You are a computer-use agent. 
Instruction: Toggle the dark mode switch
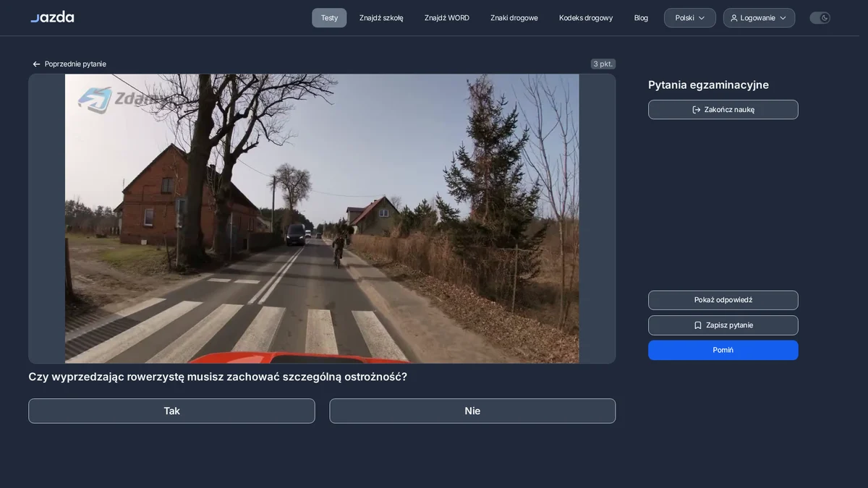(820, 18)
